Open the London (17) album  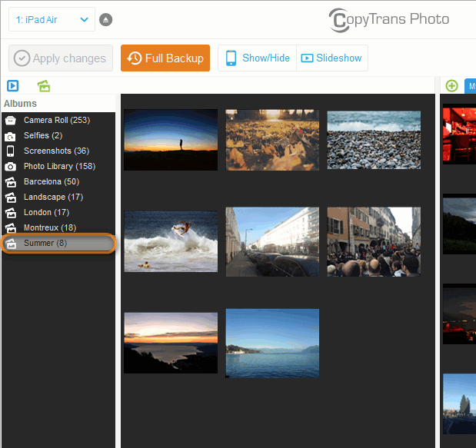pyautogui.click(x=58, y=212)
